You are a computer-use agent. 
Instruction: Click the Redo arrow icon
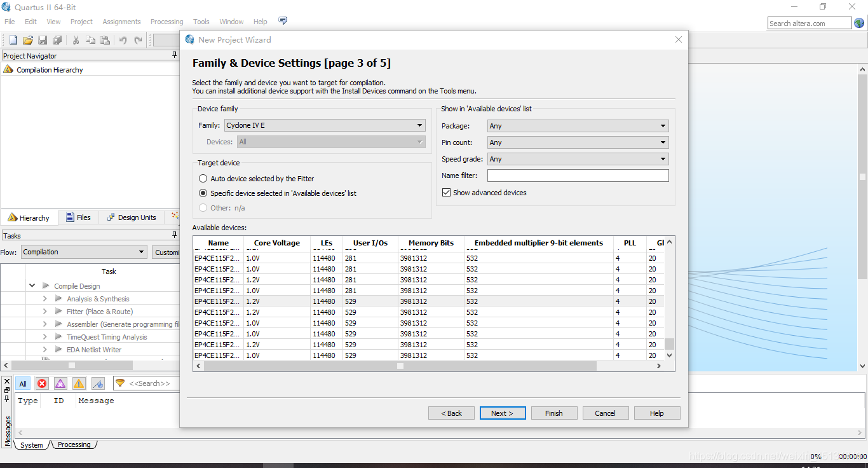pos(139,40)
